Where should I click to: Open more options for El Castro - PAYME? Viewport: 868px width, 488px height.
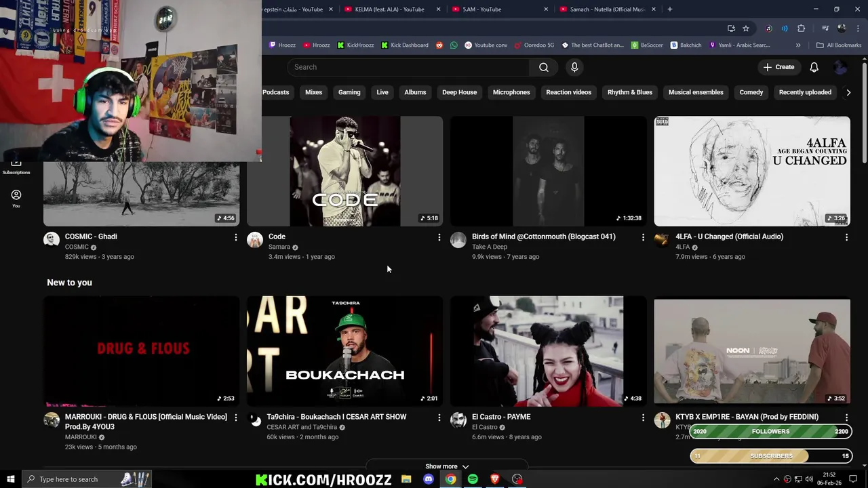(643, 418)
